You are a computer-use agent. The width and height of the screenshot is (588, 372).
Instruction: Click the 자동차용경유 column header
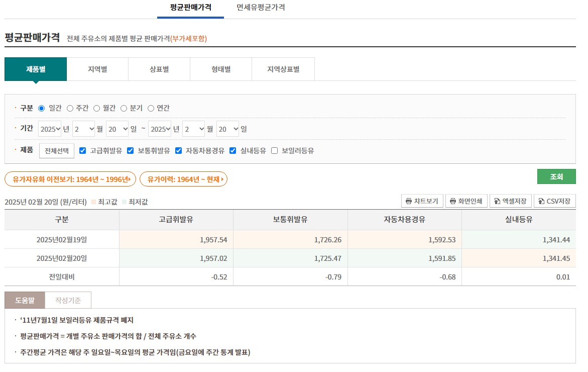[405, 220]
